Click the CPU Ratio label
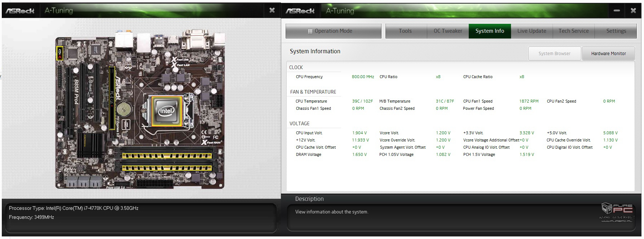644x239 pixels. pyautogui.click(x=388, y=77)
